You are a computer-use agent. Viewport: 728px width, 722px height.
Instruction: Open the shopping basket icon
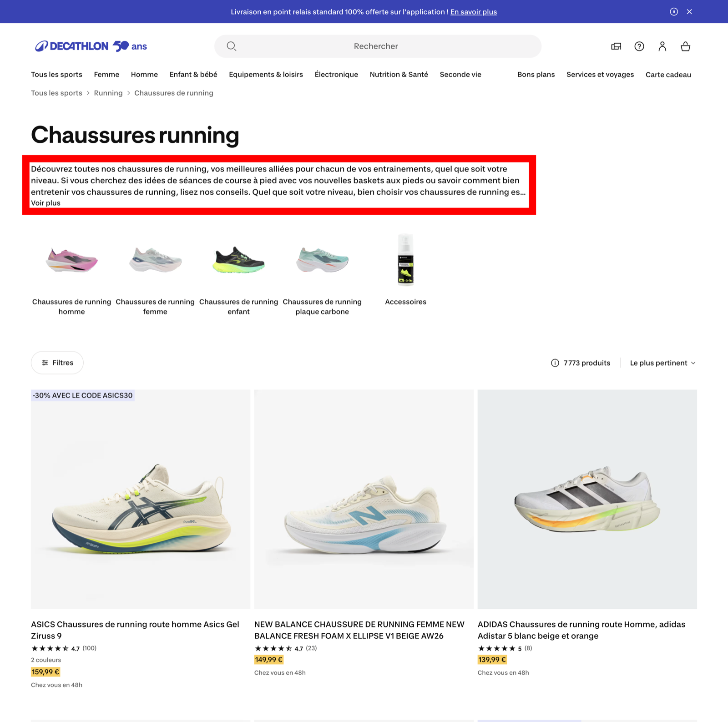pyautogui.click(x=686, y=46)
